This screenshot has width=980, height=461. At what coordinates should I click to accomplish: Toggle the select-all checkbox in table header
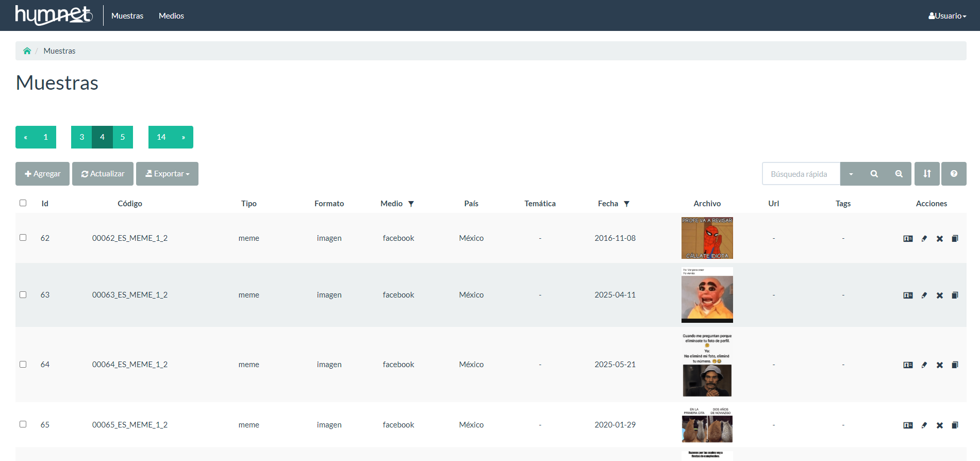click(x=23, y=203)
